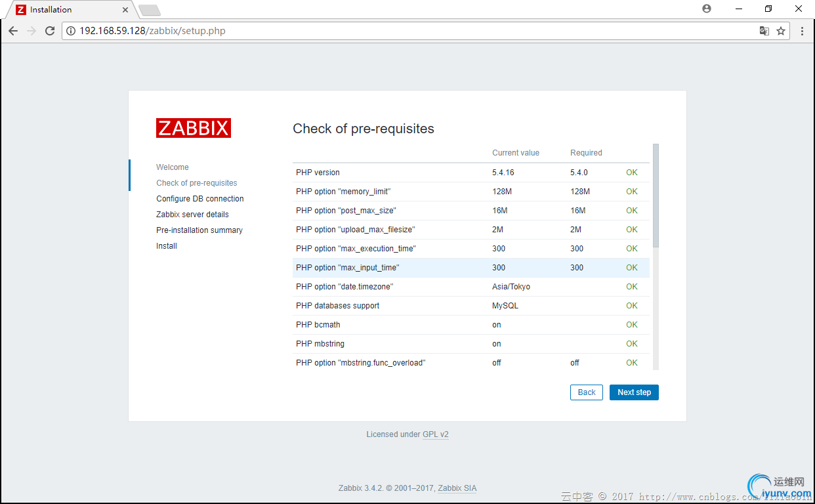Viewport: 815px width, 504px height.
Task: Open a new tab next to Installation
Action: pyautogui.click(x=150, y=10)
